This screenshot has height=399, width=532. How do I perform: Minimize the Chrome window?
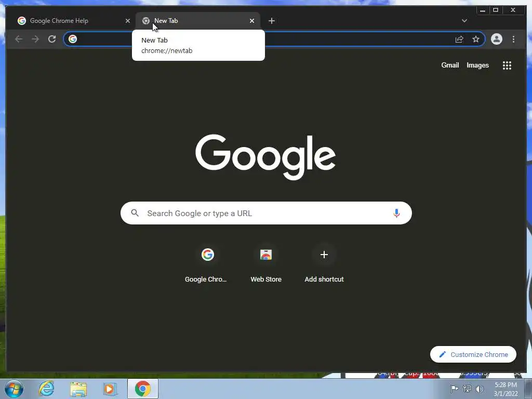pyautogui.click(x=483, y=10)
